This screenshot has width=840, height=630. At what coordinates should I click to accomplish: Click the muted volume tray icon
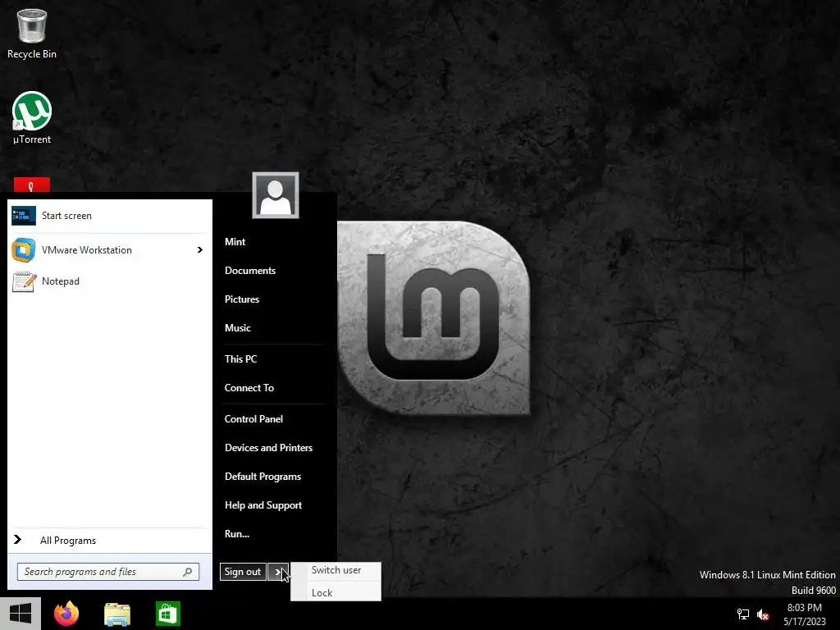click(763, 614)
